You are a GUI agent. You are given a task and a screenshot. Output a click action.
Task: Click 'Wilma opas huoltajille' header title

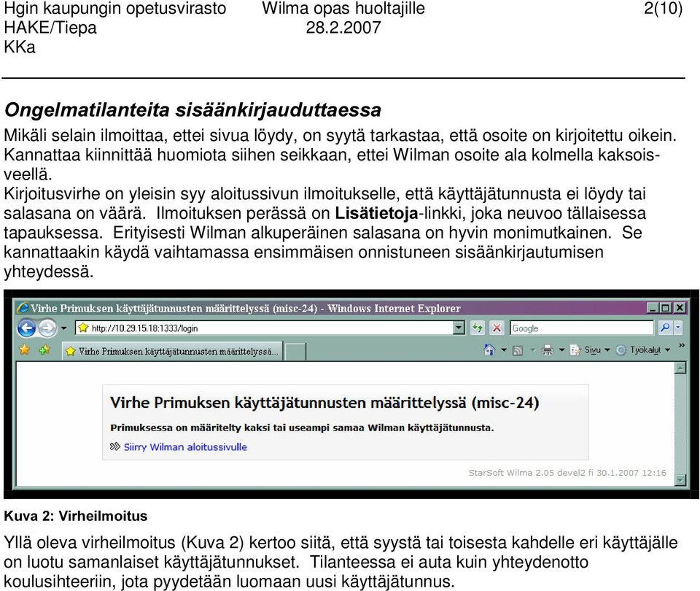(343, 9)
